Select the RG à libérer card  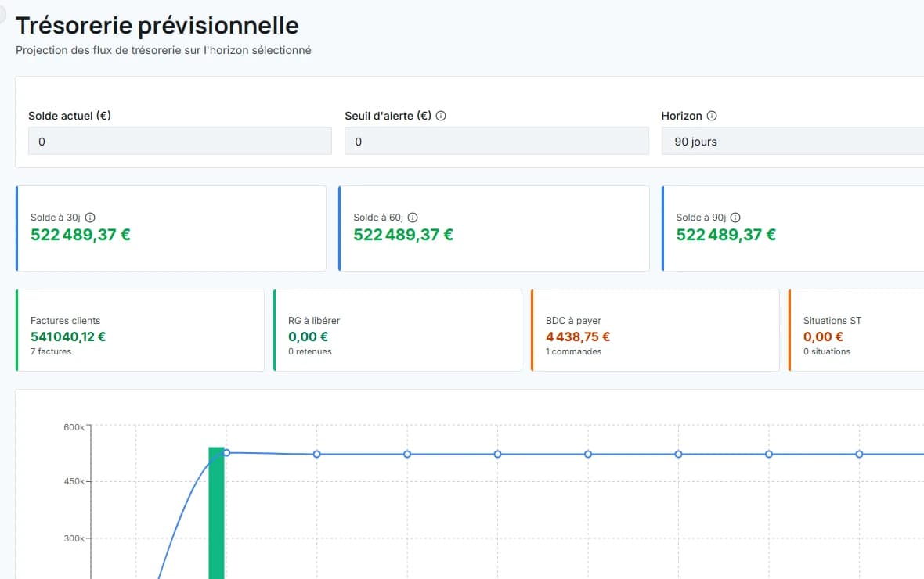point(398,330)
